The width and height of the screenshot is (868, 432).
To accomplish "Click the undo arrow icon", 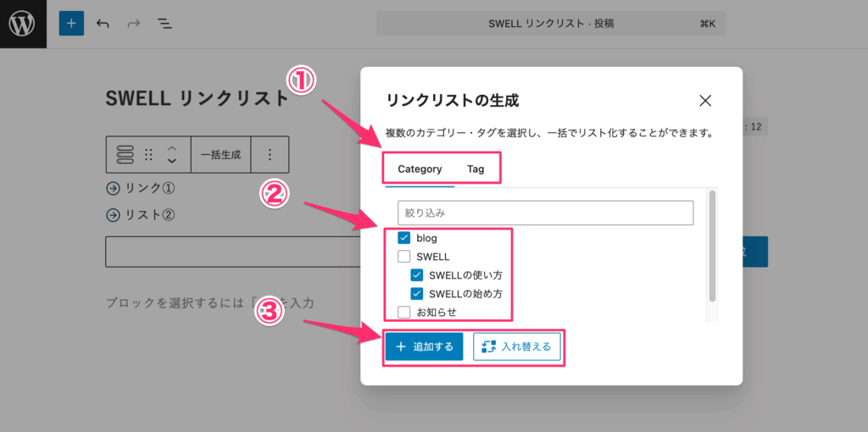I will [103, 24].
